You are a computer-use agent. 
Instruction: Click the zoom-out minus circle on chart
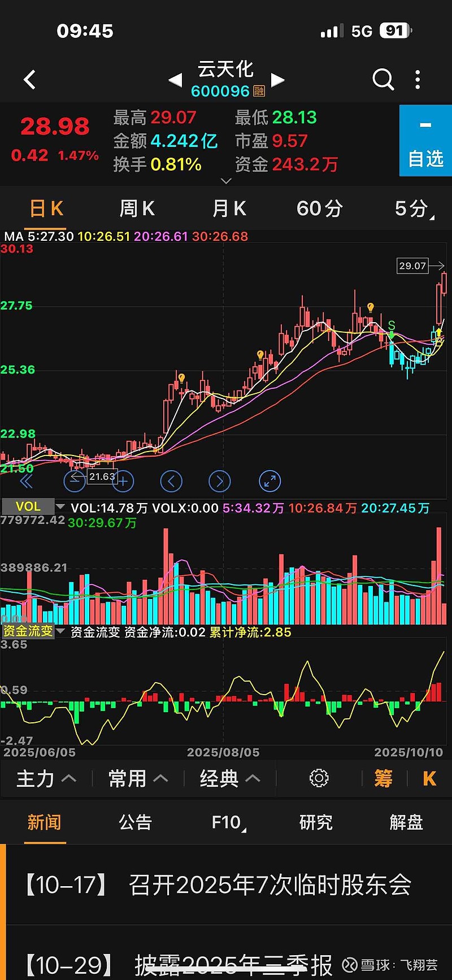(x=74, y=481)
